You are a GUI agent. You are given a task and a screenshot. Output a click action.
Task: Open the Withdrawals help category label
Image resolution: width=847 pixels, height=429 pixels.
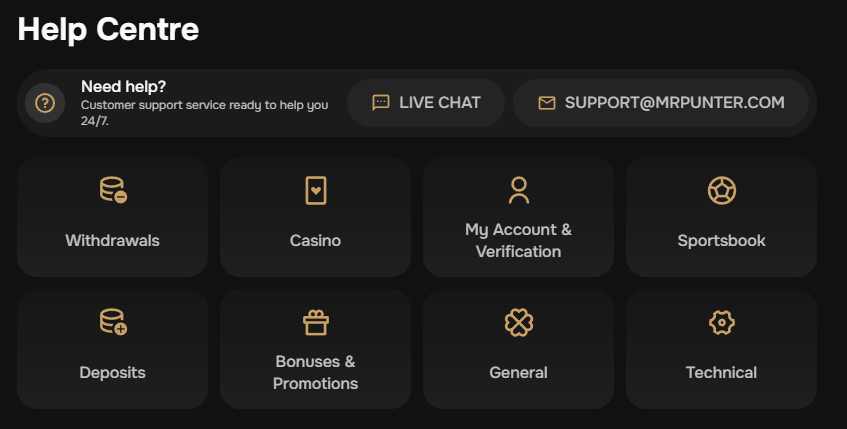112,240
